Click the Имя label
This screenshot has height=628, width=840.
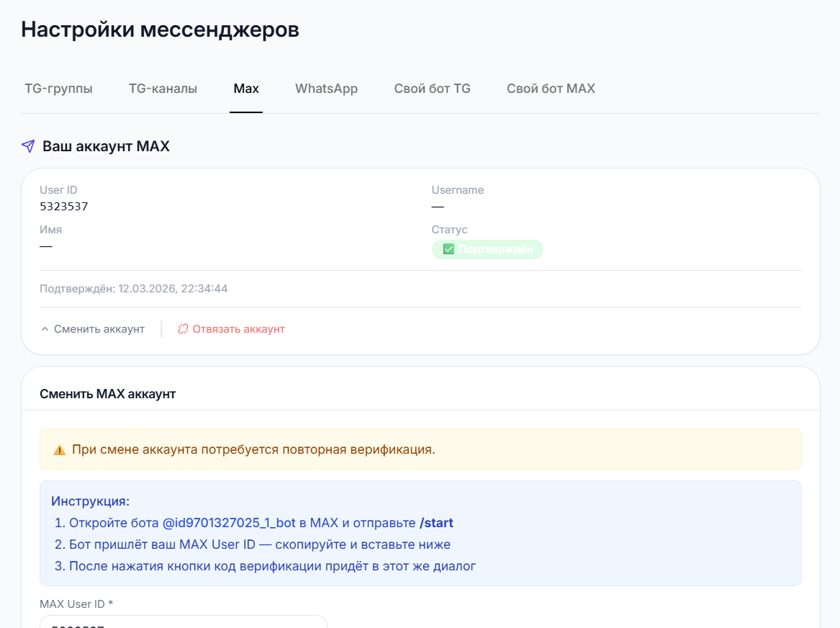click(x=51, y=230)
